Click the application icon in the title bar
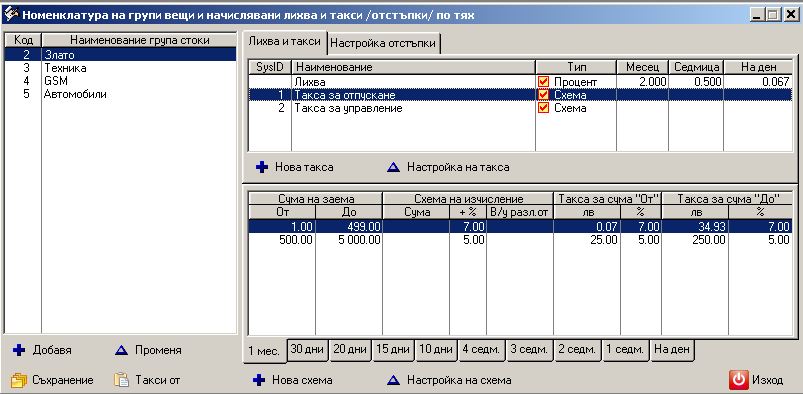Screen dimensions: 803x394 coord(11,14)
